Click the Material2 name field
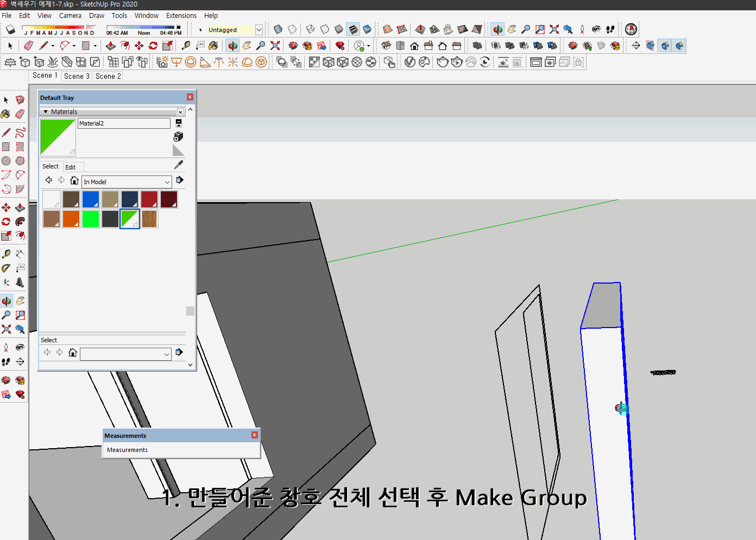The width and height of the screenshot is (756, 540). click(x=124, y=123)
